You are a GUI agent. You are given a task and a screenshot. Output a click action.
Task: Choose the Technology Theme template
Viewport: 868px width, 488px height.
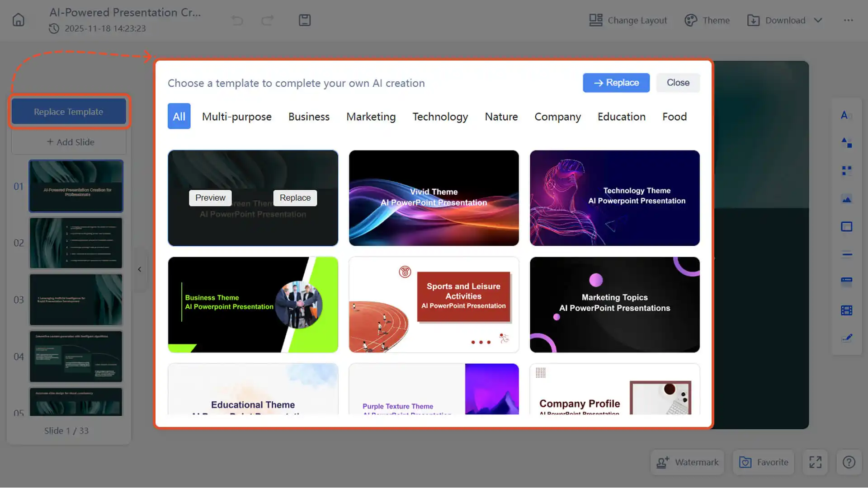615,198
